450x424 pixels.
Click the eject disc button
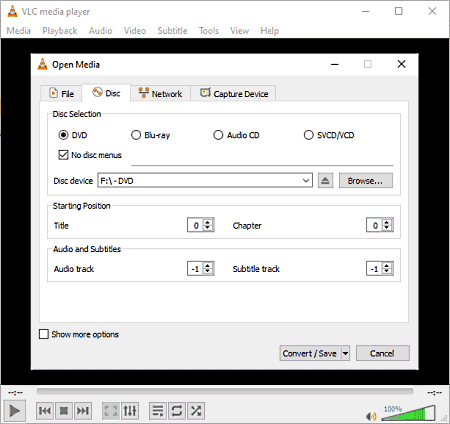tap(325, 181)
